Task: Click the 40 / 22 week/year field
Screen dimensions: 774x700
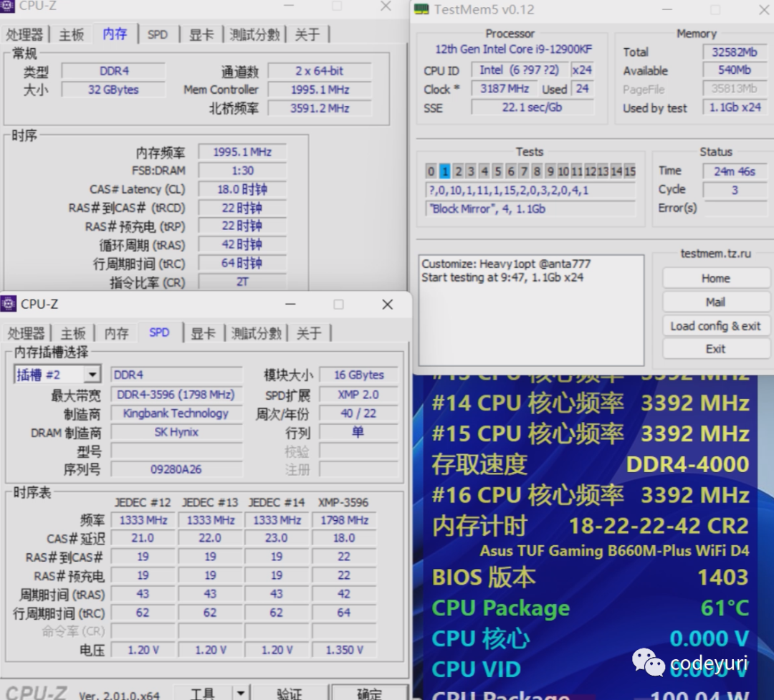Action: click(x=359, y=413)
